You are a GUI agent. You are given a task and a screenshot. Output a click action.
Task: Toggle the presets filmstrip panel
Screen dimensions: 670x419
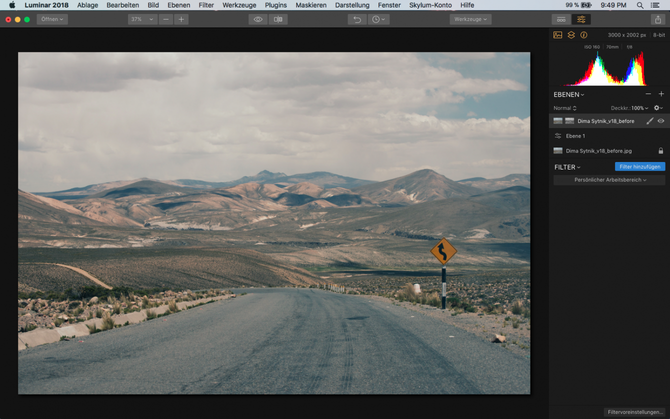tap(561, 19)
